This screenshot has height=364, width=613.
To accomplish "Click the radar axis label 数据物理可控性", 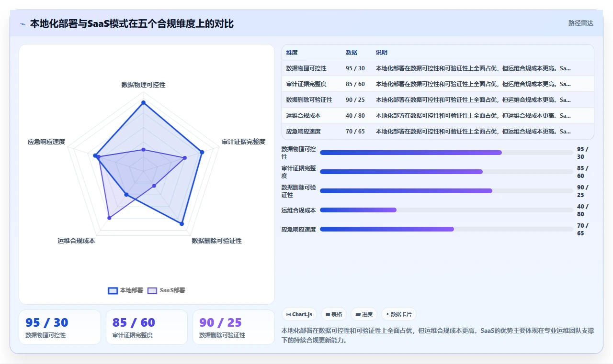I will point(143,85).
